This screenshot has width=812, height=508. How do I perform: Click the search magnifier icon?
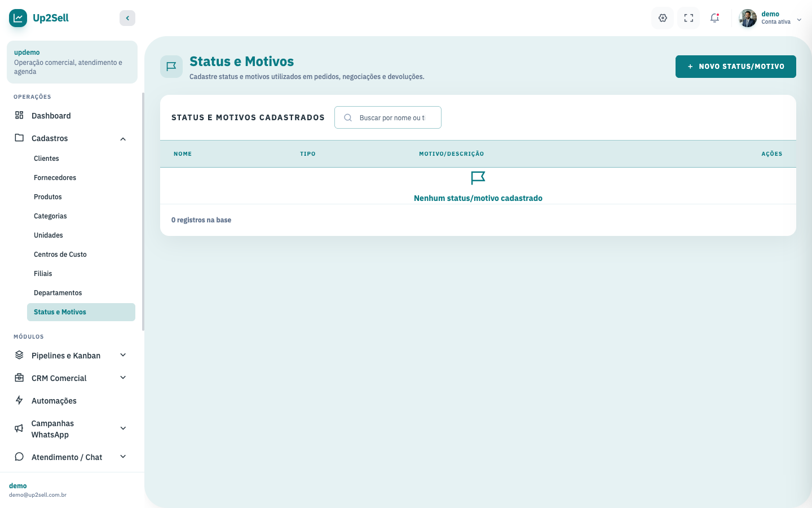[348, 117]
